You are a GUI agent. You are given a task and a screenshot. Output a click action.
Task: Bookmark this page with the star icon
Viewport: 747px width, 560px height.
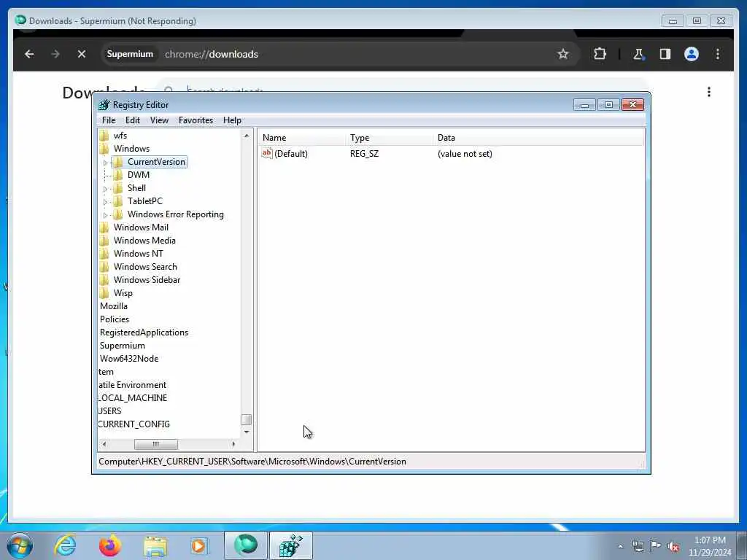[x=563, y=54]
